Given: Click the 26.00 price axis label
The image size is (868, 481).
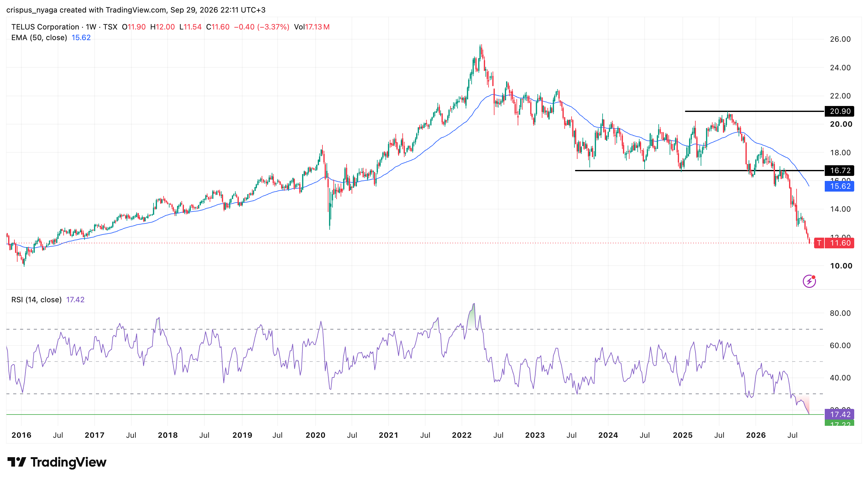Looking at the screenshot, I should (840, 39).
